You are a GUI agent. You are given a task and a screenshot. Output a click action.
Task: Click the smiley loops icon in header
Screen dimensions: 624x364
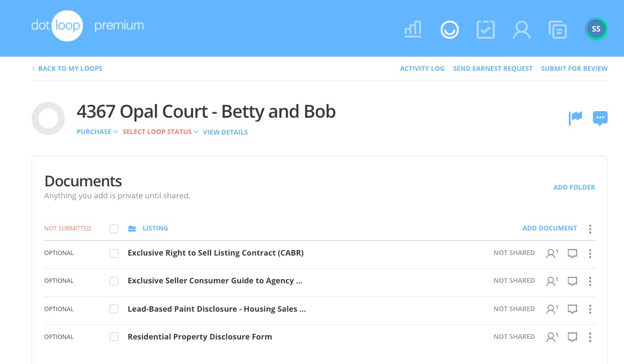coord(449,29)
